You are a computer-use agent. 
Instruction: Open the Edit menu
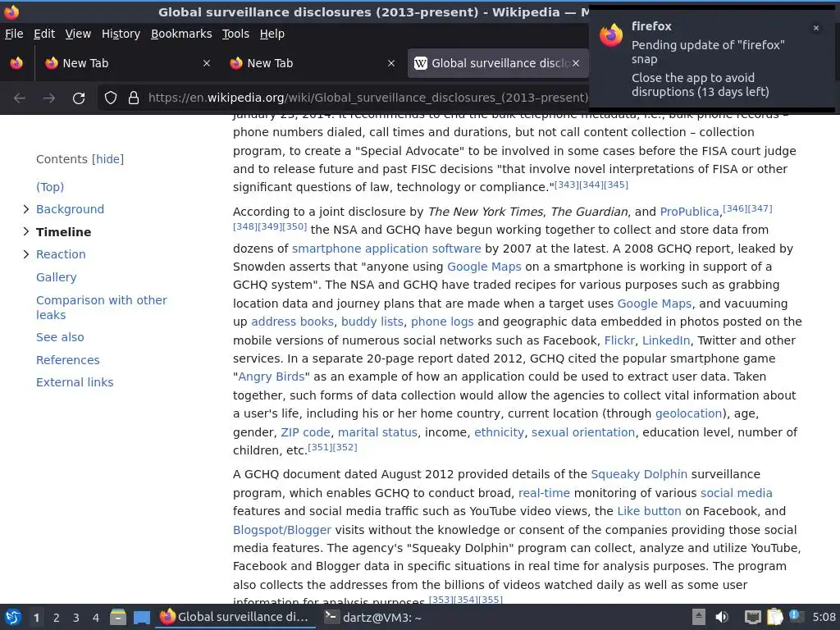coord(44,34)
